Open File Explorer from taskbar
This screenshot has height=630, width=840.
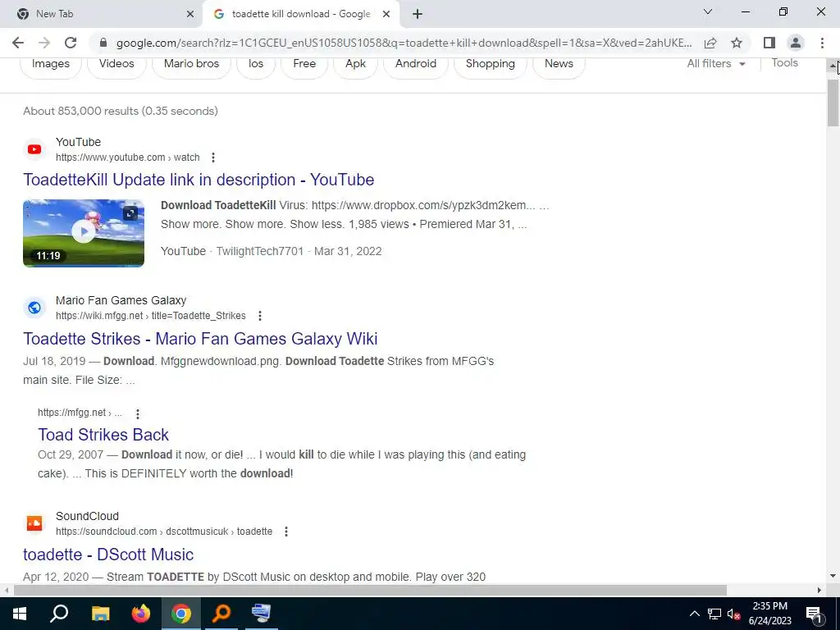click(x=100, y=614)
